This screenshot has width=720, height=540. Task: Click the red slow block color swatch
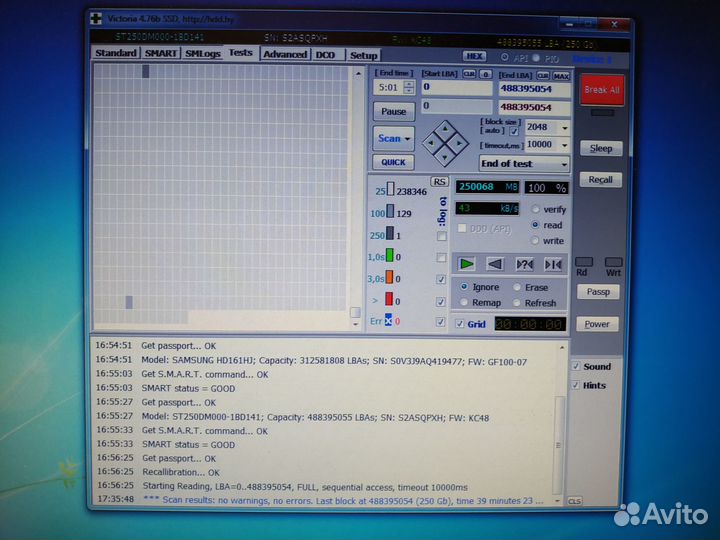pos(389,299)
